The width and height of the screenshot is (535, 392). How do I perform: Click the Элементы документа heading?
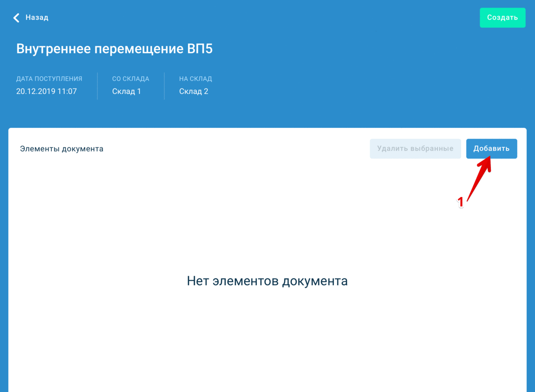[62, 149]
